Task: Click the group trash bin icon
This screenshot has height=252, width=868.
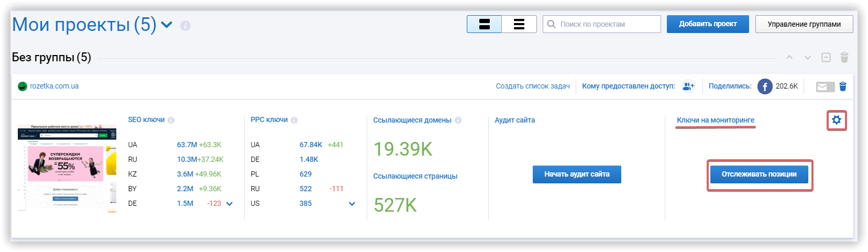Action: [x=844, y=58]
